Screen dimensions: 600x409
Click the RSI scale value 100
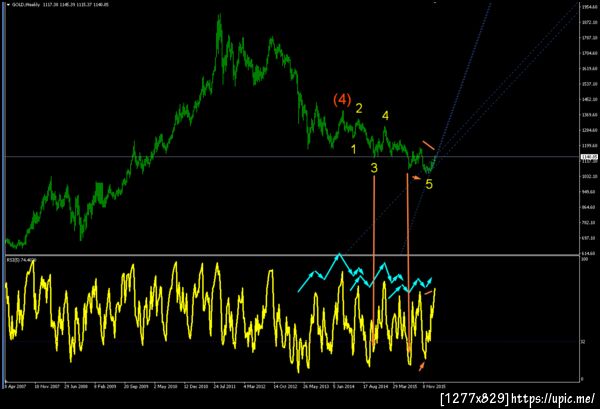click(584, 259)
